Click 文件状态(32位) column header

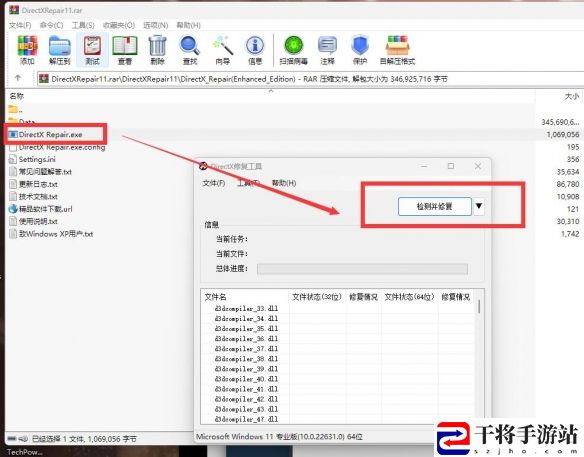[317, 297]
